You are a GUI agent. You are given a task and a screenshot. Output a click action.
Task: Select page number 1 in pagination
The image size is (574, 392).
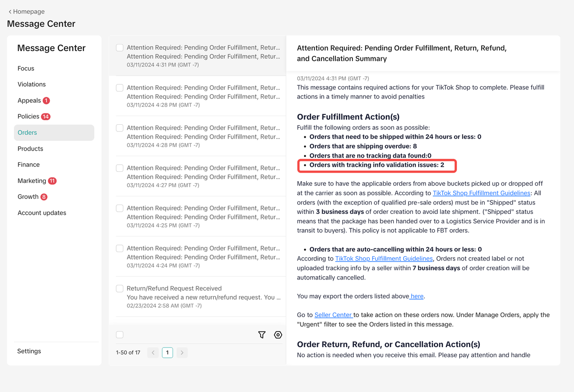pos(167,353)
